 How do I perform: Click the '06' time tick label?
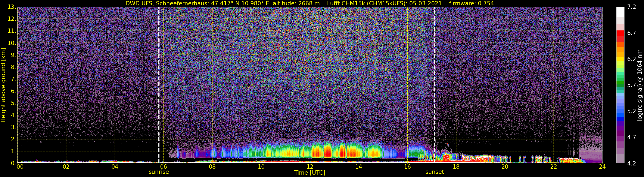[164, 167]
